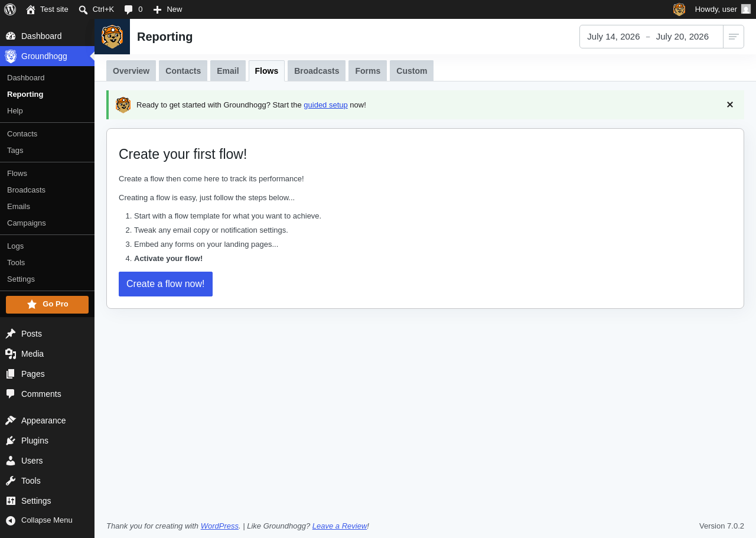Click Leave a Review link
Image resolution: width=756 pixels, height=538 pixels.
340,526
